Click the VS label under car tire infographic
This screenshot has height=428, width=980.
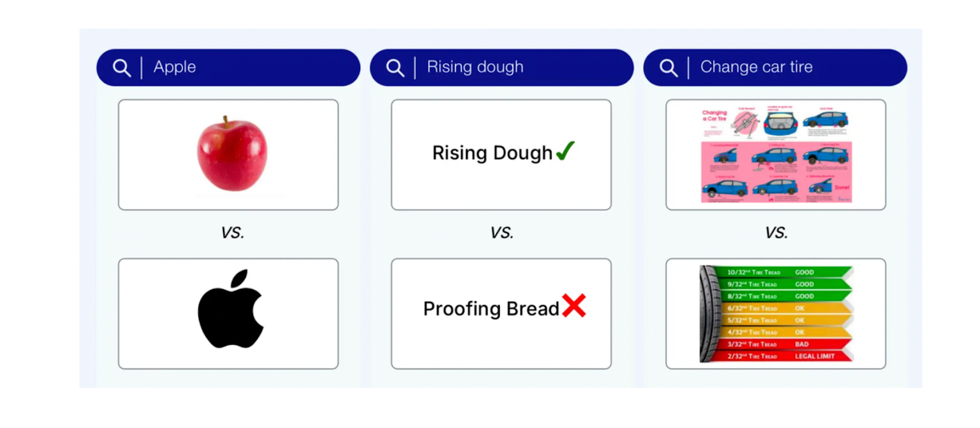click(776, 233)
